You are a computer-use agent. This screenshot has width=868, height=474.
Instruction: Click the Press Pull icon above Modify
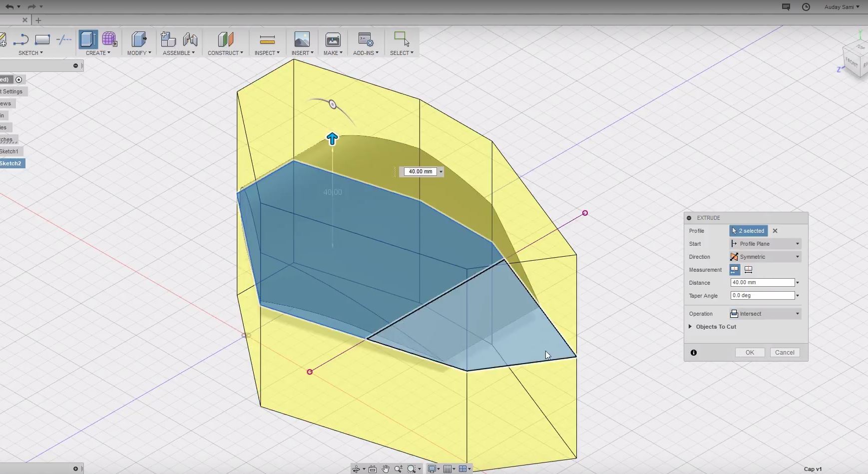point(139,39)
